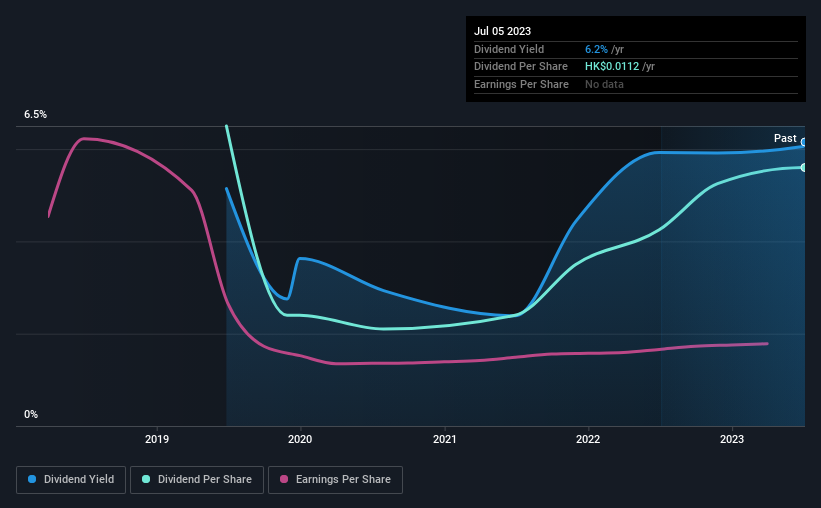Click the 'No data' earnings value
Viewport: 821px width, 508px height.
click(604, 84)
